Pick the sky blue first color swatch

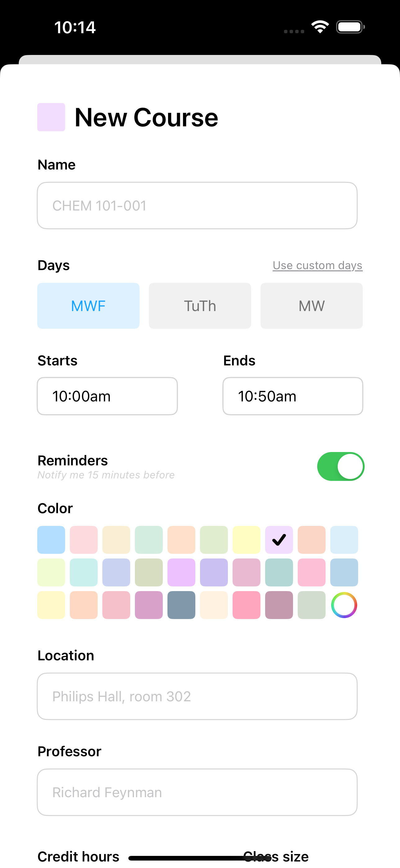pos(51,540)
